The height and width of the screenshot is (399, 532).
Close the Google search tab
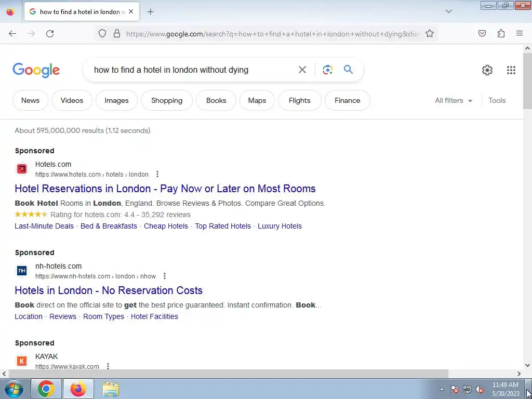pyautogui.click(x=131, y=12)
